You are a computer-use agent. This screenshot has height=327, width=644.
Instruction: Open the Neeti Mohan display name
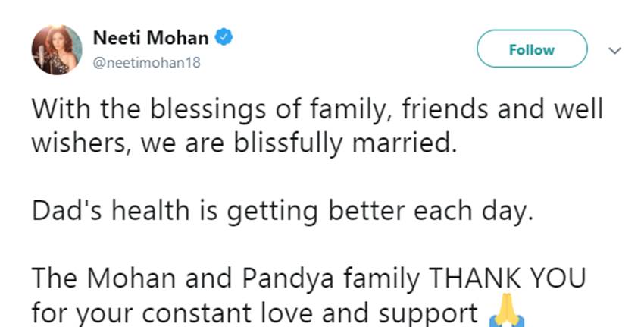point(149,37)
